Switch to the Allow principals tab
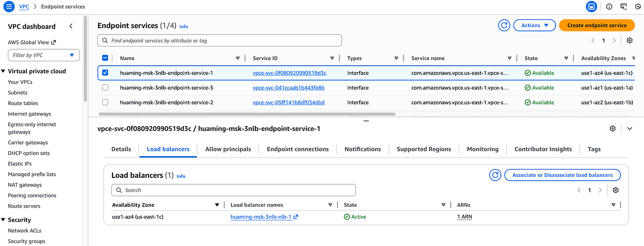Viewport: 644px width, 246px height. (228, 149)
